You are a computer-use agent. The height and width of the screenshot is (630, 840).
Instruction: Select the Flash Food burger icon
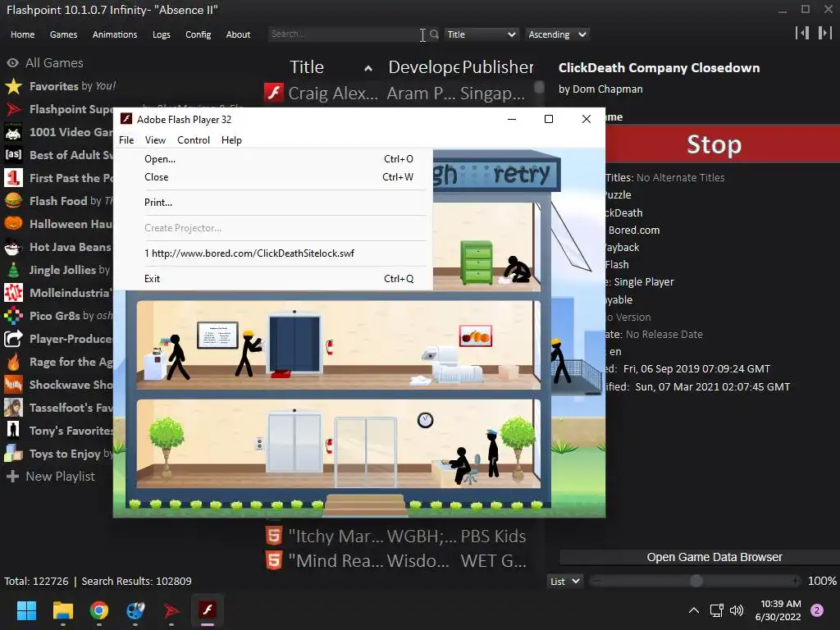tap(13, 201)
